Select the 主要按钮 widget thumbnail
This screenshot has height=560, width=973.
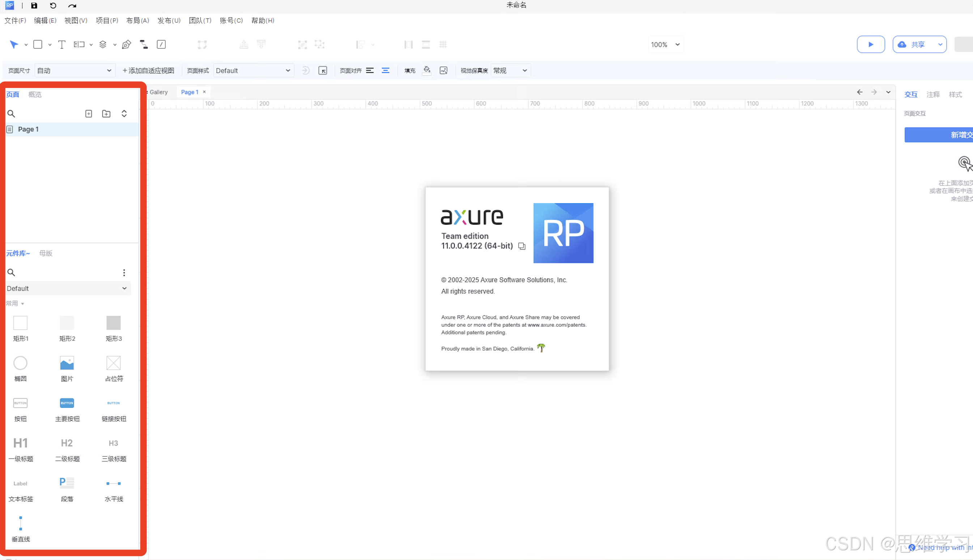(x=67, y=403)
